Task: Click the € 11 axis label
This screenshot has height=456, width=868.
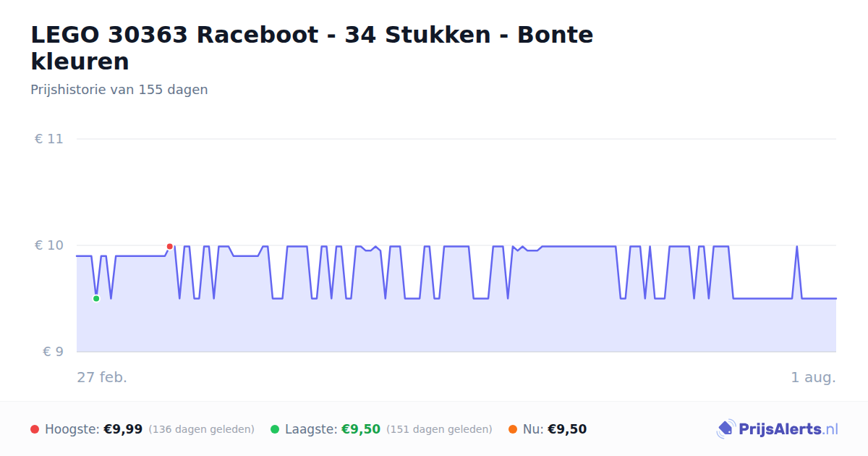Action: (x=49, y=139)
